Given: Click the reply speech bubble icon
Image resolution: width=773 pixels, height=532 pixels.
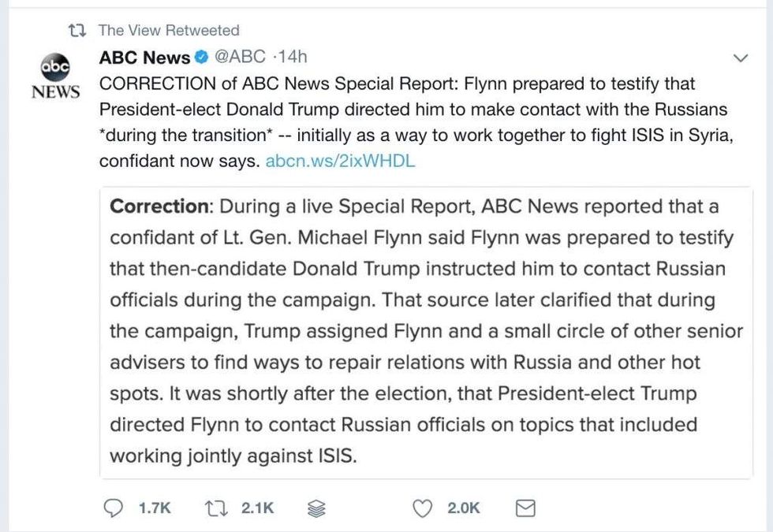Looking at the screenshot, I should (114, 508).
